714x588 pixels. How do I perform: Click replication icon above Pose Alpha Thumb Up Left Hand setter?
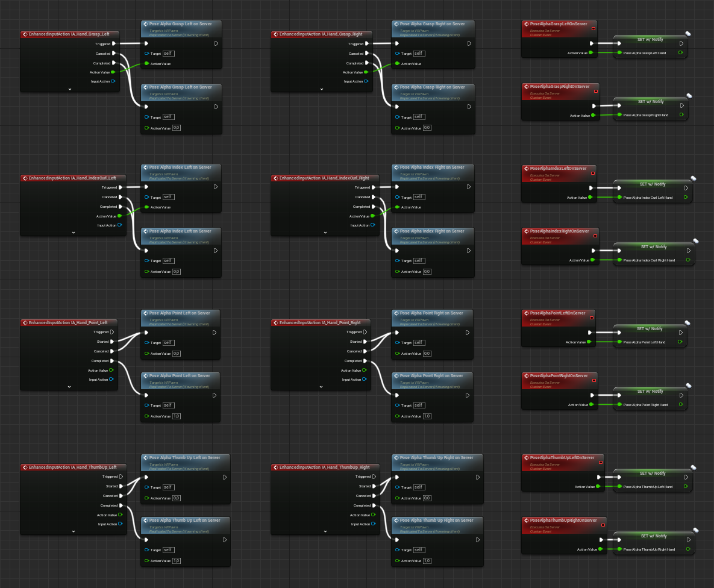[x=694, y=468]
